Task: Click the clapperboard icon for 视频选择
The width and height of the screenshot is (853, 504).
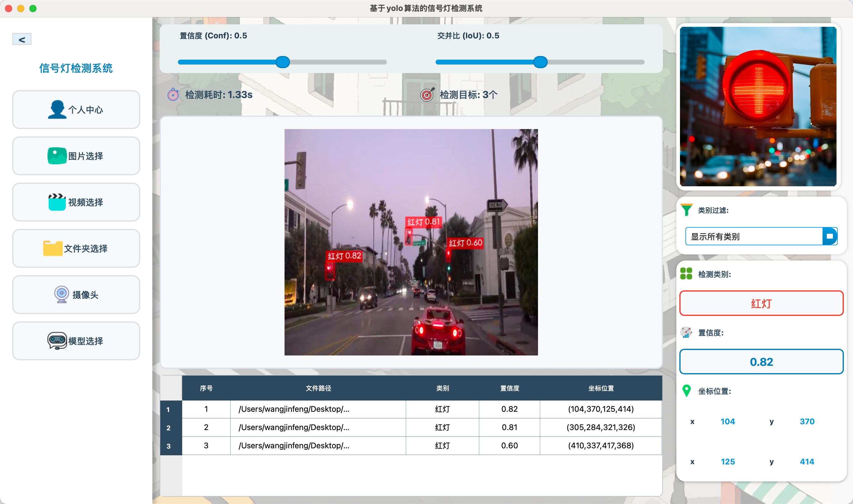Action: click(57, 202)
